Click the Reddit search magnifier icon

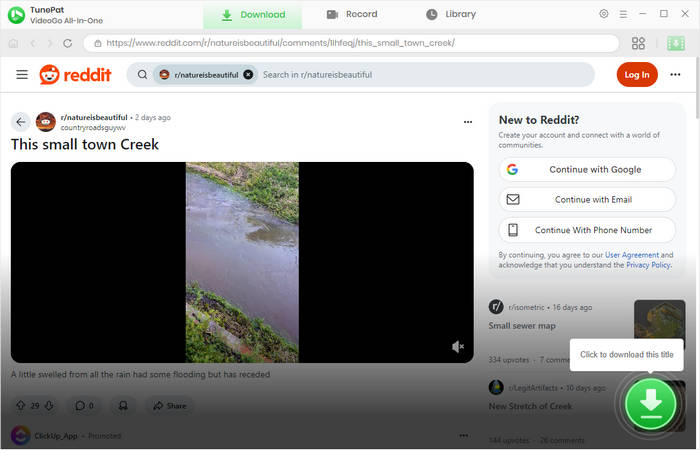(142, 75)
